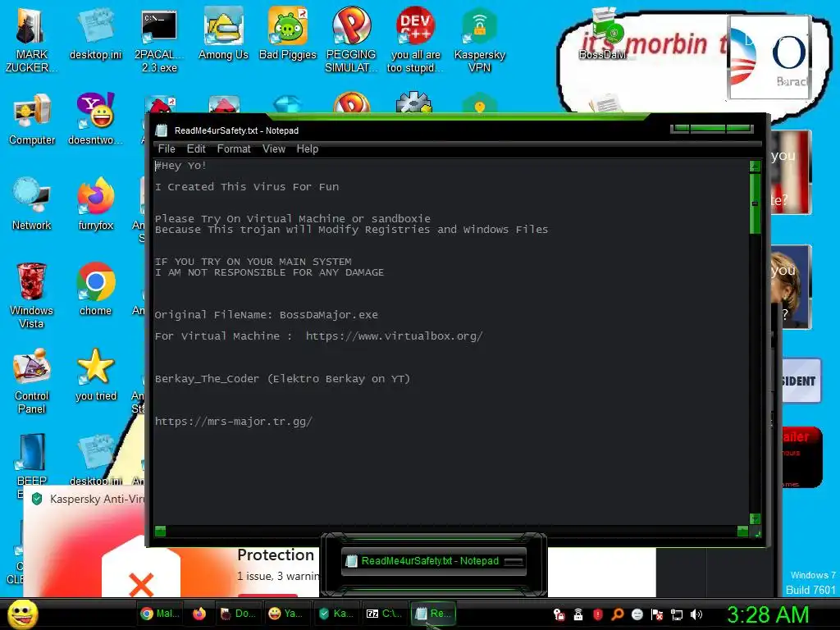Open the BEEP desktop icon
This screenshot has width=840, height=630.
click(32, 459)
